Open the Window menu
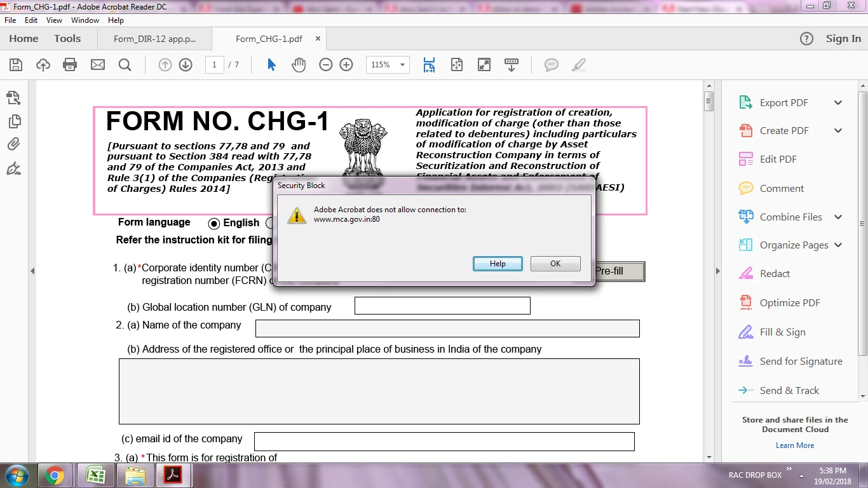This screenshot has width=868, height=488. click(85, 20)
